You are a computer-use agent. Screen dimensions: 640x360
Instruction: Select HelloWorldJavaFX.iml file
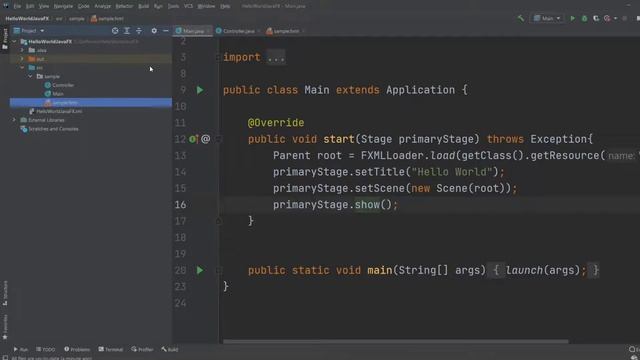click(59, 111)
